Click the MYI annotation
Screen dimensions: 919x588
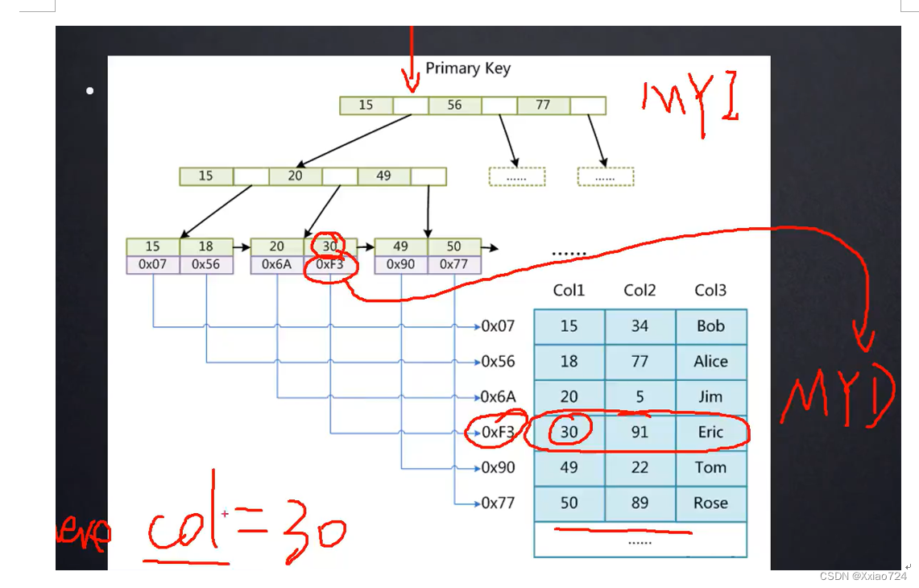tap(691, 98)
